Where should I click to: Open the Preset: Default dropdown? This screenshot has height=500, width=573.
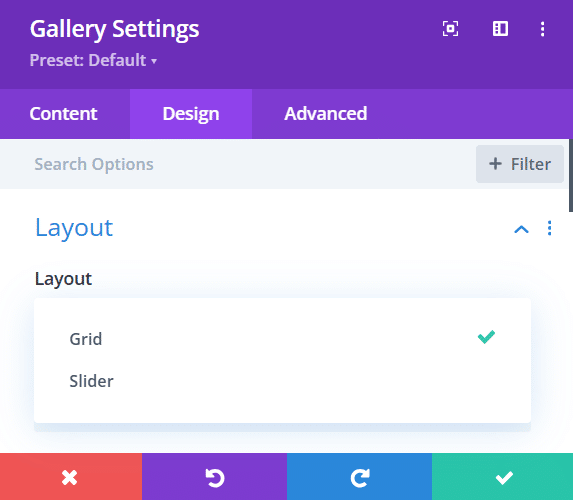point(93,60)
